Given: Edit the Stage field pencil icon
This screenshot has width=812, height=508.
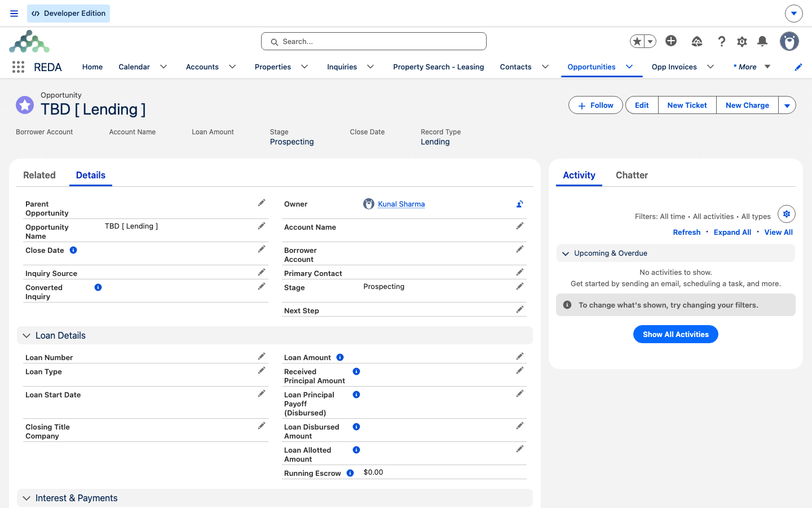Looking at the screenshot, I should tap(520, 287).
